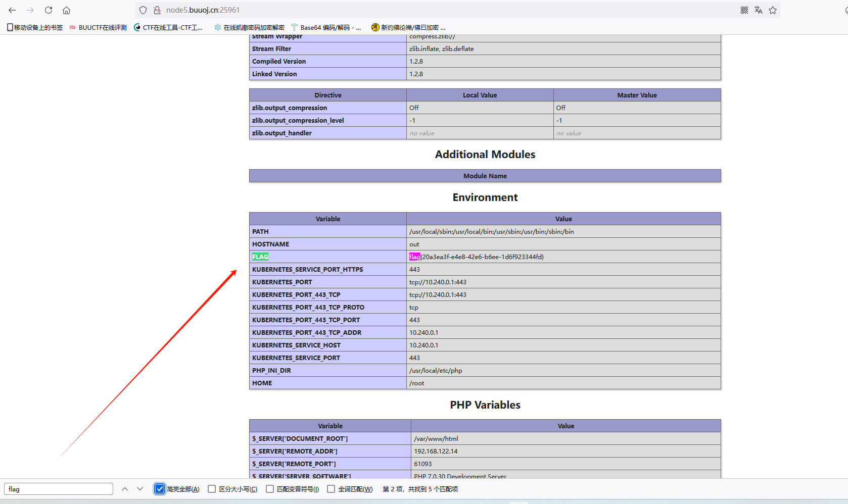The height and width of the screenshot is (504, 848).
Task: Click the HOME value /root
Action: [x=417, y=383]
